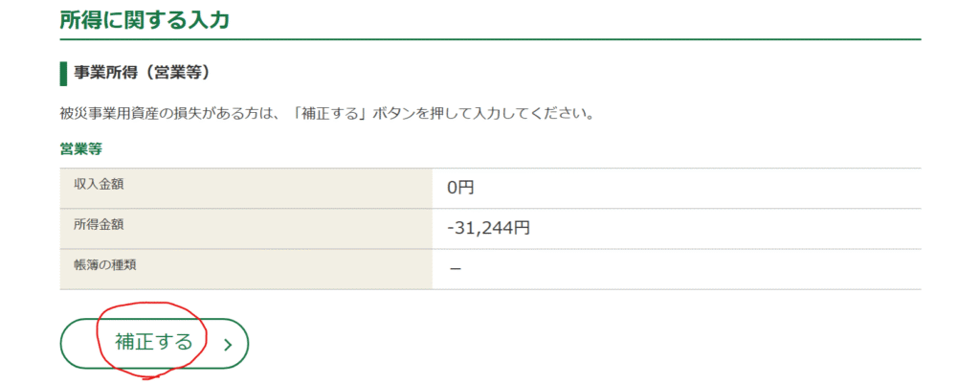980x384 pixels.
Task: Click the 0円 income value
Action: pyautogui.click(x=460, y=189)
